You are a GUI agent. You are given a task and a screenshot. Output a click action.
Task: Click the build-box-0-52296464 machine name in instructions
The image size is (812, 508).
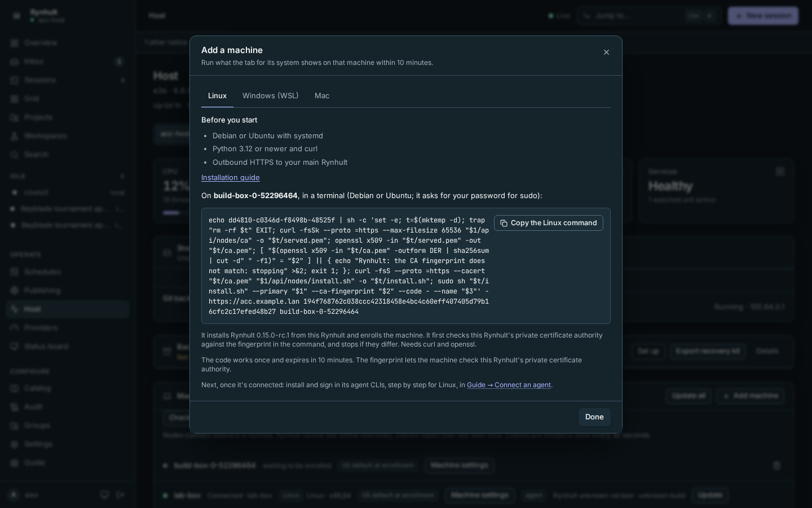coord(255,195)
